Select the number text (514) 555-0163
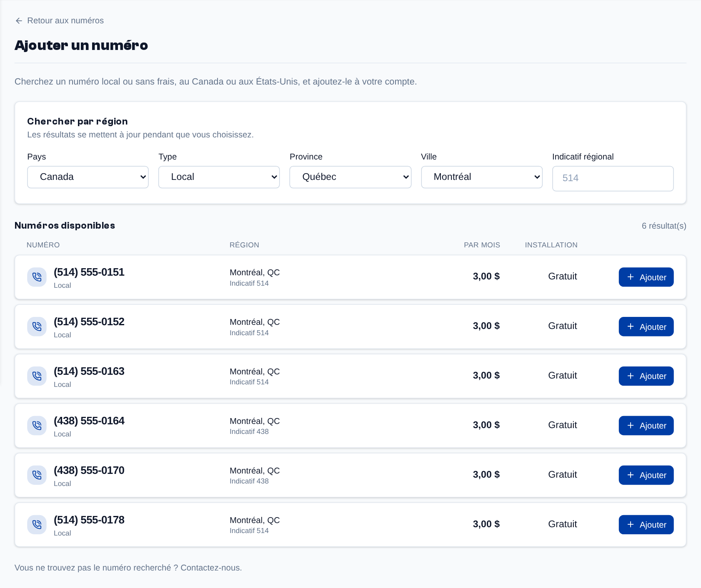This screenshot has width=701, height=588. [89, 371]
